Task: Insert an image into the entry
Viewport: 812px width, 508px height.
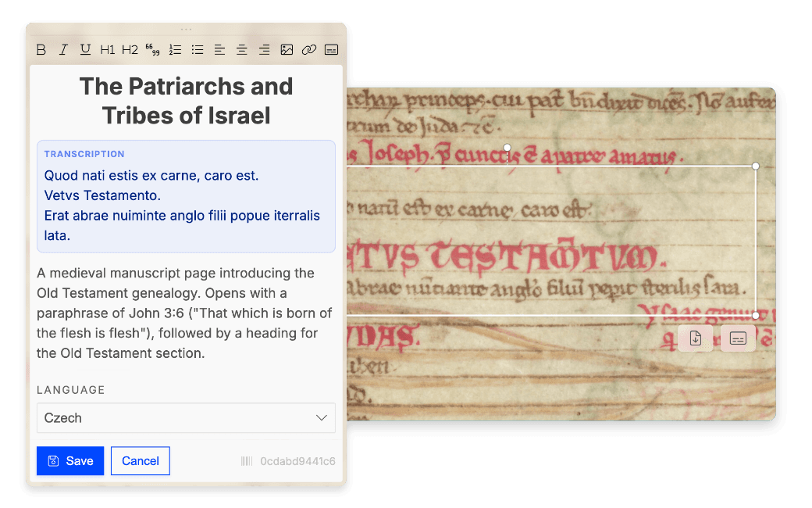Action: pyautogui.click(x=287, y=49)
